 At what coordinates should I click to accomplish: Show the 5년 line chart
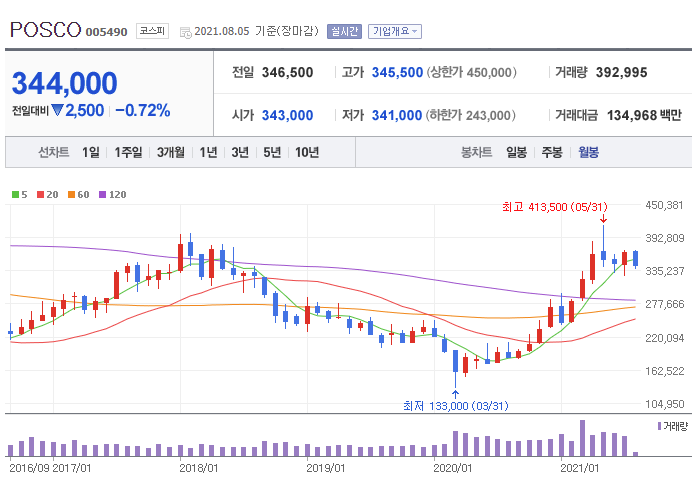tap(272, 152)
